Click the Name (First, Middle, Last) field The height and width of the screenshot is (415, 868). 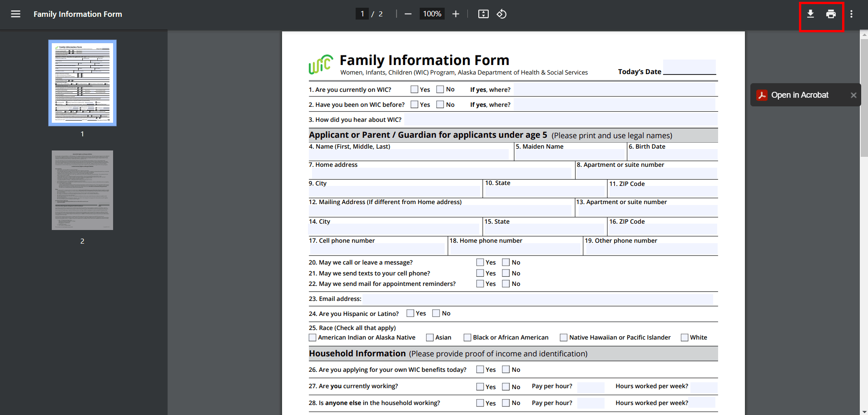tap(410, 155)
